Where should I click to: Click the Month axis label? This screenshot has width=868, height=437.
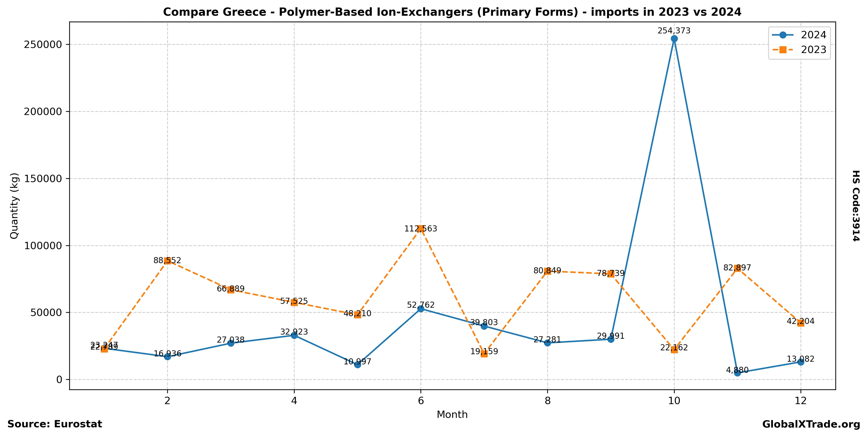tap(452, 414)
